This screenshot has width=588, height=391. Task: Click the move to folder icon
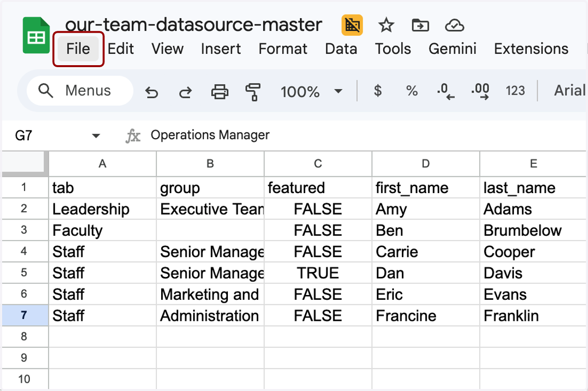pyautogui.click(x=420, y=25)
